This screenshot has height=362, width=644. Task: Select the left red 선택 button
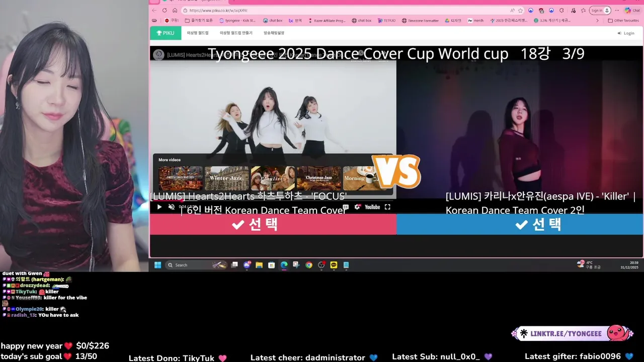point(273,224)
